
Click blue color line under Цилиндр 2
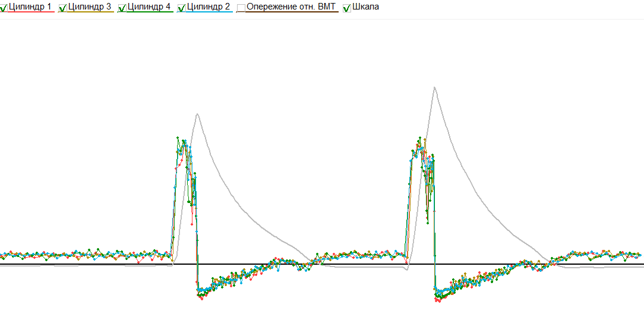209,12
